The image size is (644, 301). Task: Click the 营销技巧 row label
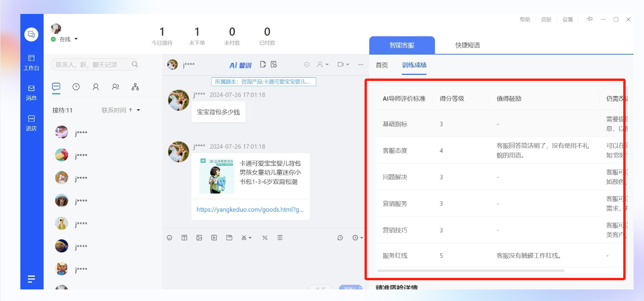(x=395, y=230)
